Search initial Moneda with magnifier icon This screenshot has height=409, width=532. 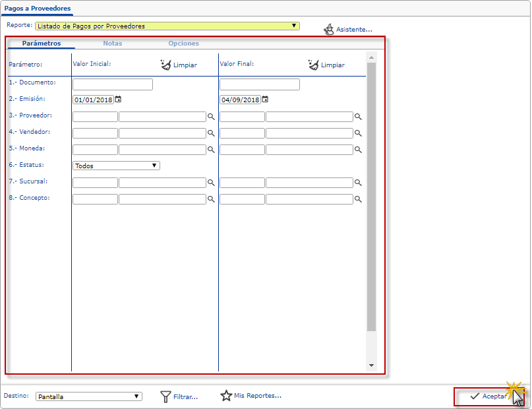[x=212, y=150]
